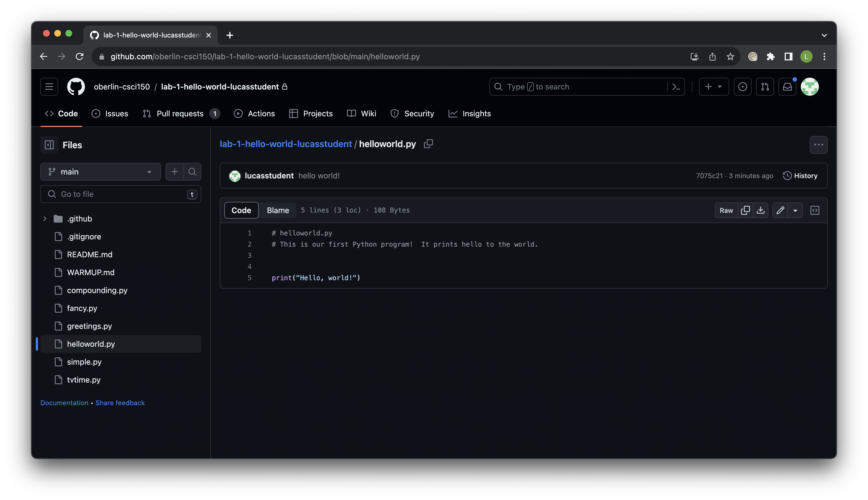Toggle the browser side panel icon
868x500 pixels.
(x=788, y=57)
